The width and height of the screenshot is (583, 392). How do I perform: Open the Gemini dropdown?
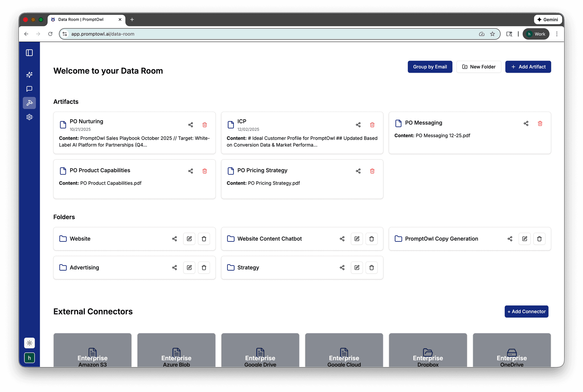(x=548, y=19)
